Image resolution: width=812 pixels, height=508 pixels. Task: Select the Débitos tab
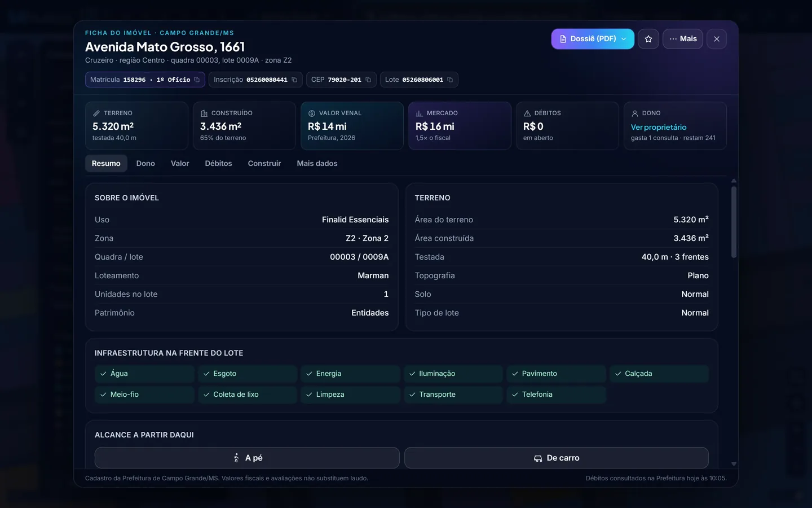click(218, 163)
